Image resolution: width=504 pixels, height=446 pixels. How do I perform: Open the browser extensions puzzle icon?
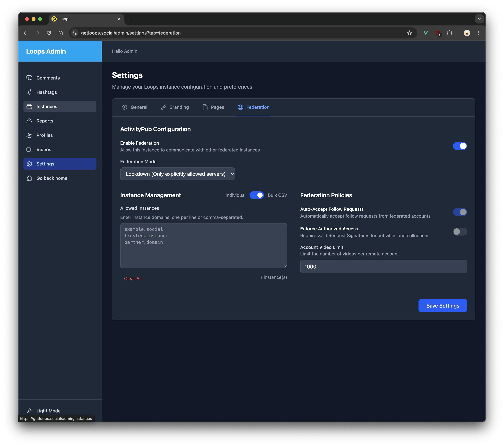(450, 33)
